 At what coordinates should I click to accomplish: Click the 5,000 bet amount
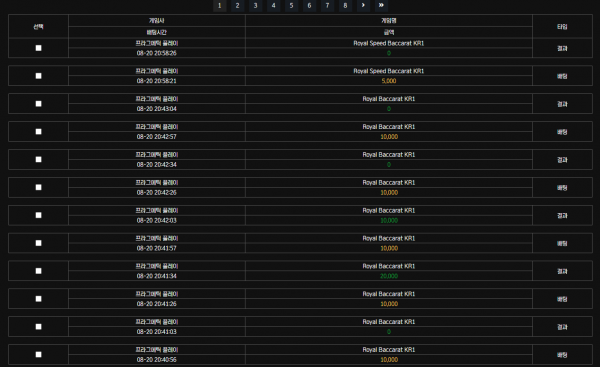[x=389, y=81]
